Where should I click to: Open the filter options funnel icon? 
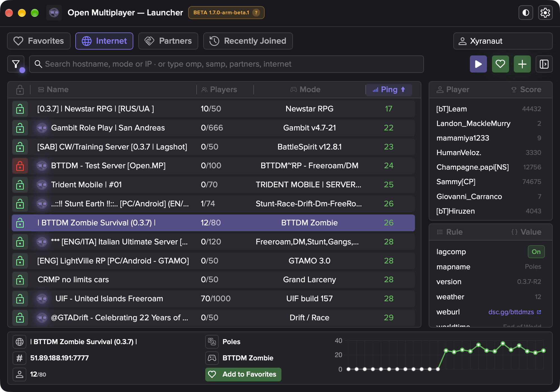tap(16, 64)
